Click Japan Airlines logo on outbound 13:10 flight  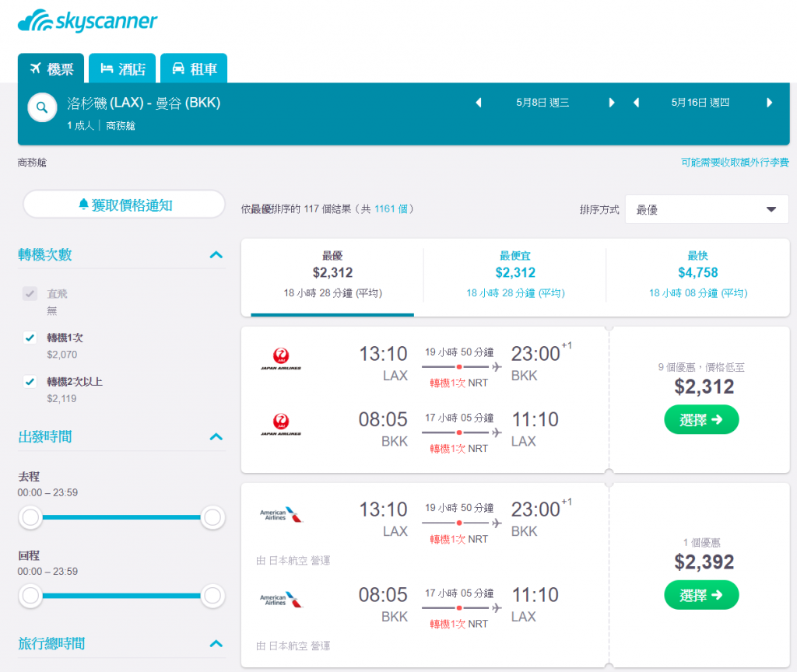pyautogui.click(x=281, y=359)
